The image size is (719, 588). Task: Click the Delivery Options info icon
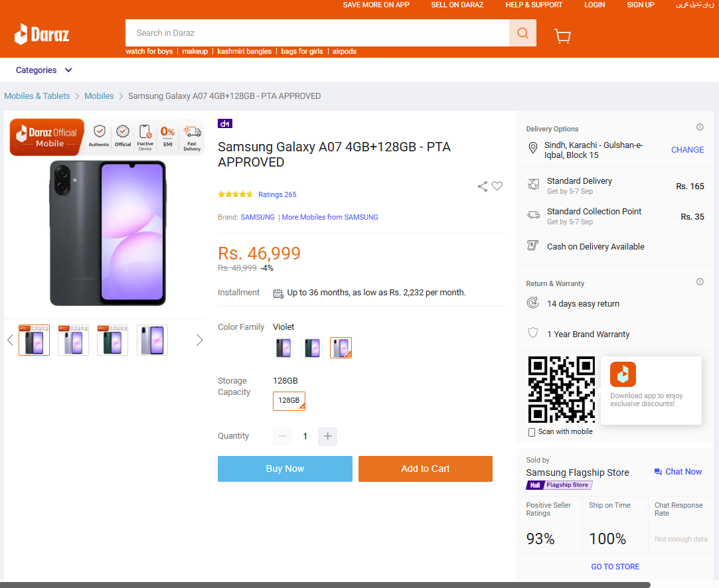700,127
